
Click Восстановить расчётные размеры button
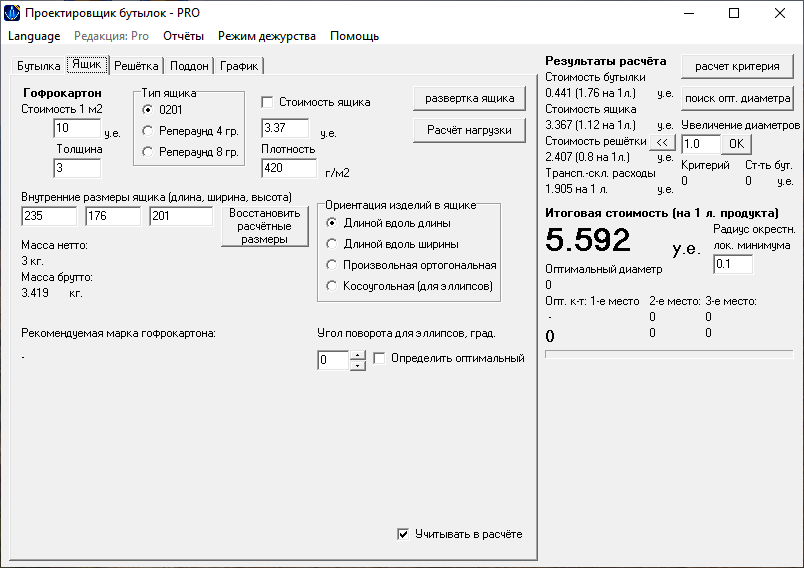coord(265,226)
